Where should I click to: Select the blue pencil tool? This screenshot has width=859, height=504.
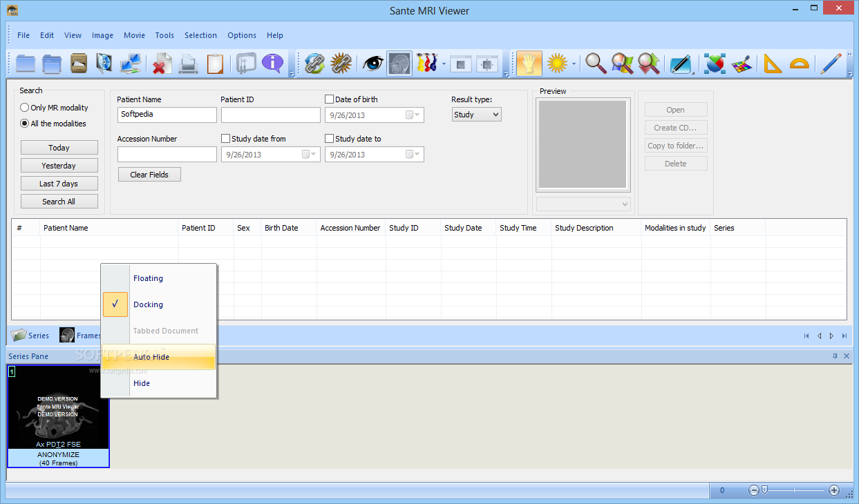coord(831,64)
